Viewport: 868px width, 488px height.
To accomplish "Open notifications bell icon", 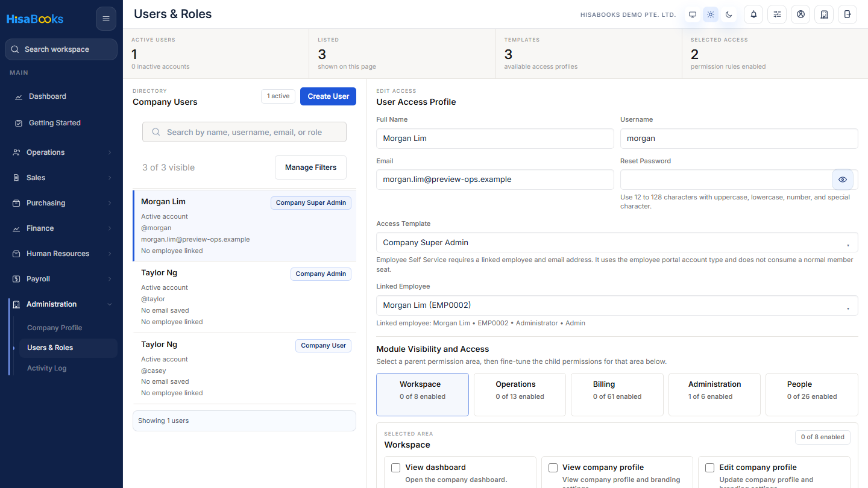I will [753, 14].
